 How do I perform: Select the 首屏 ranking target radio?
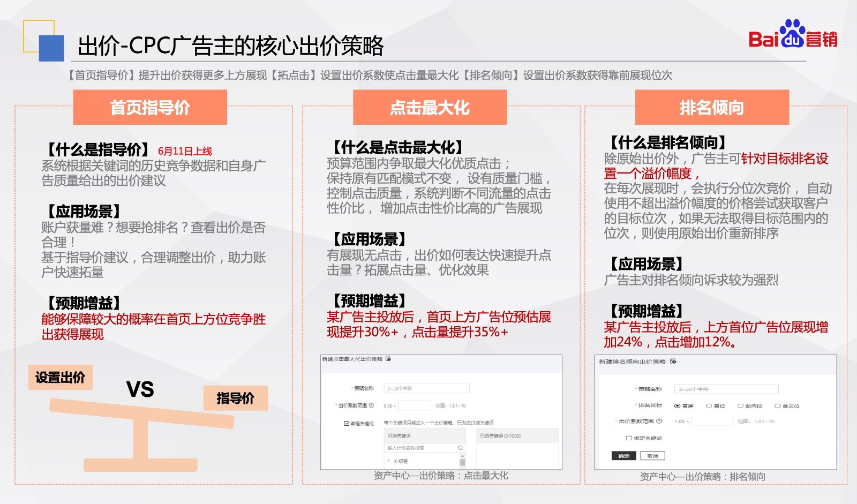pos(677,406)
